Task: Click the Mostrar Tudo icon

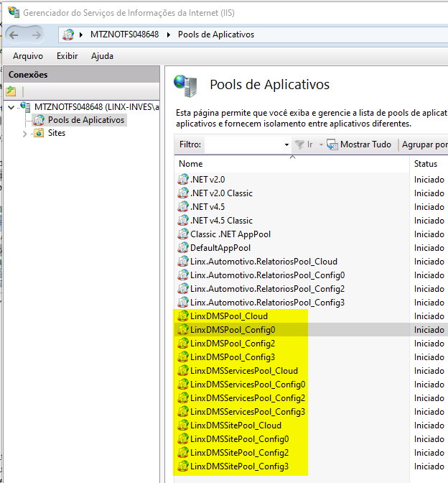Action: pyautogui.click(x=332, y=144)
